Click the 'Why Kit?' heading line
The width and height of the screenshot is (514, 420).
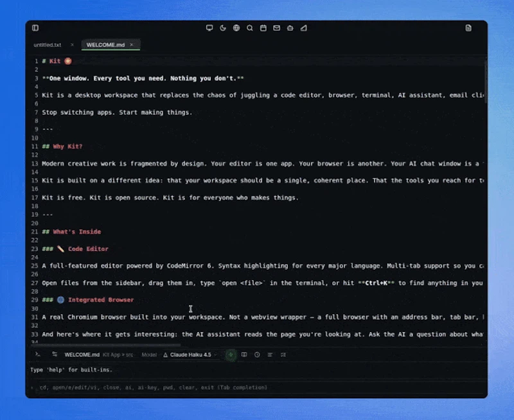62,146
